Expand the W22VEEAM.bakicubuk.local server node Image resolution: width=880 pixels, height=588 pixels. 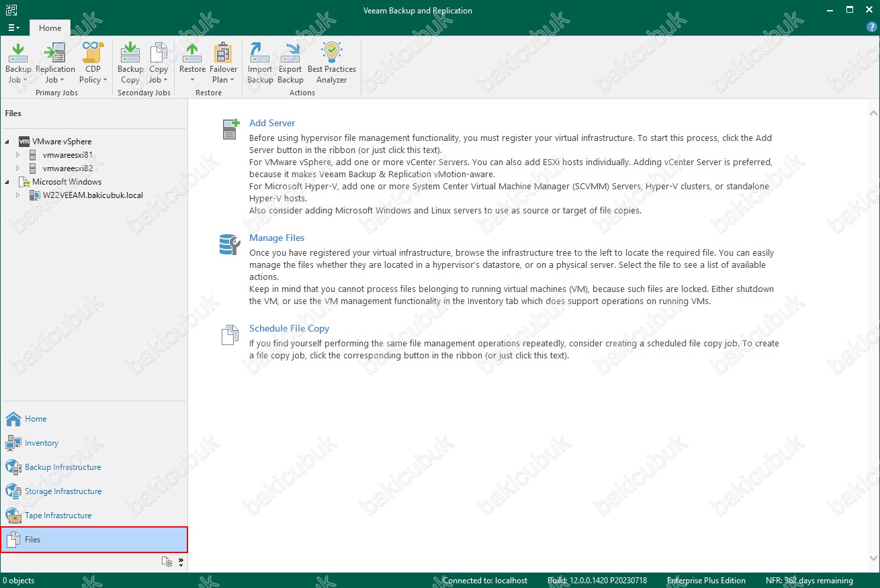point(18,195)
